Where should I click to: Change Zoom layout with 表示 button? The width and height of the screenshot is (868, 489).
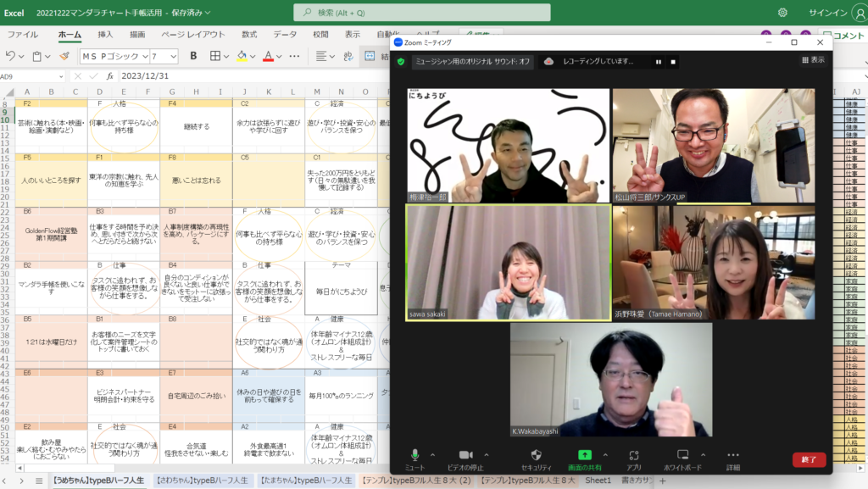[x=813, y=60]
